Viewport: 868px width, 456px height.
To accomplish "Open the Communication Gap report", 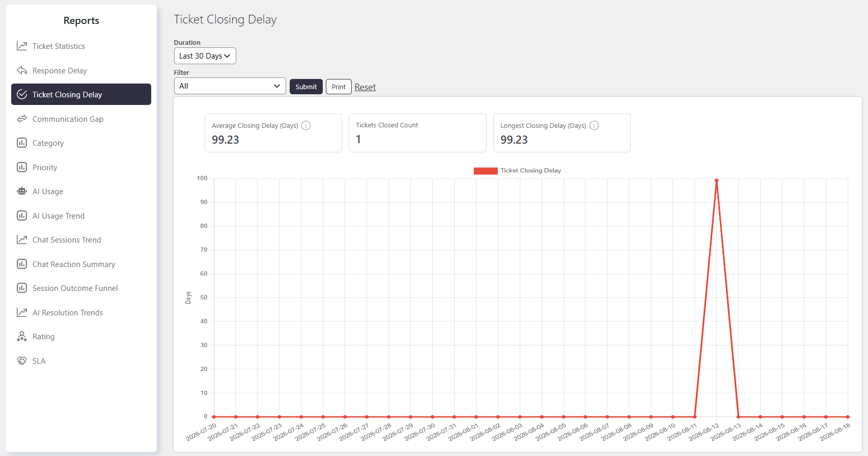I will (81, 119).
